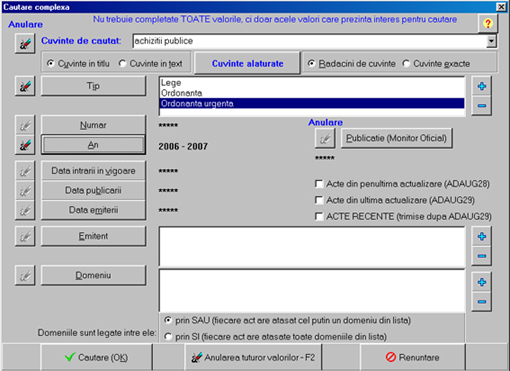
Task: Click in the achizitii publice search field
Action: pos(309,41)
